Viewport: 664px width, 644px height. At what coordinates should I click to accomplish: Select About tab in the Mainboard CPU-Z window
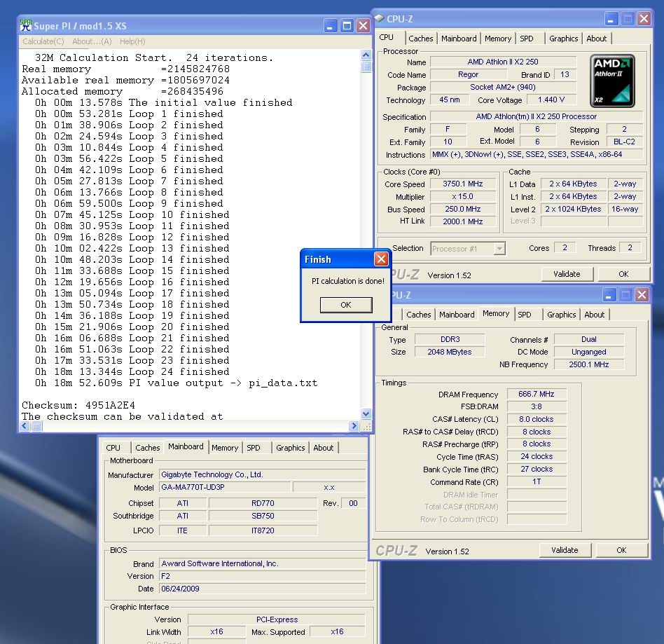323,448
